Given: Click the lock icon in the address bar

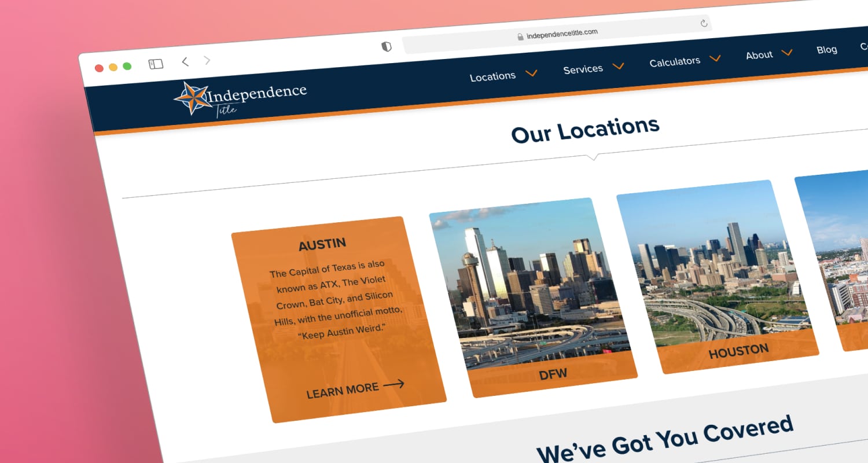Looking at the screenshot, I should (520, 37).
